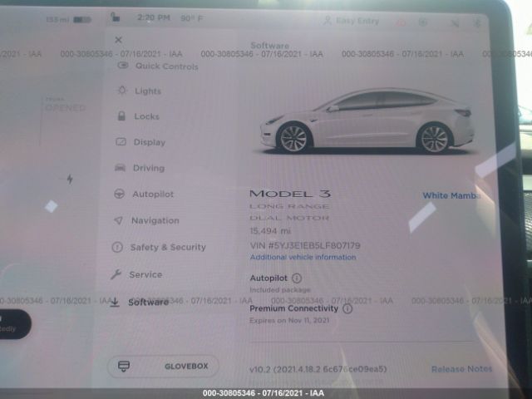This screenshot has width=532, height=399.
Task: Tap the VIN number text
Action: click(305, 245)
